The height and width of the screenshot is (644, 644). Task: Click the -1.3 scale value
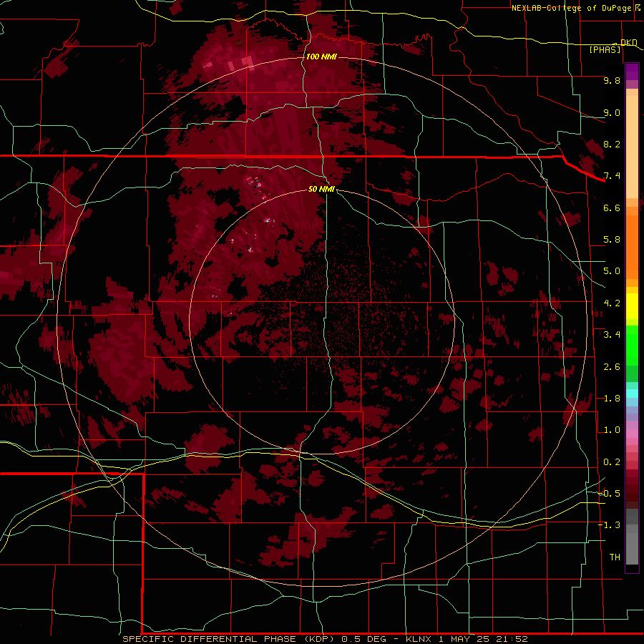(x=609, y=525)
